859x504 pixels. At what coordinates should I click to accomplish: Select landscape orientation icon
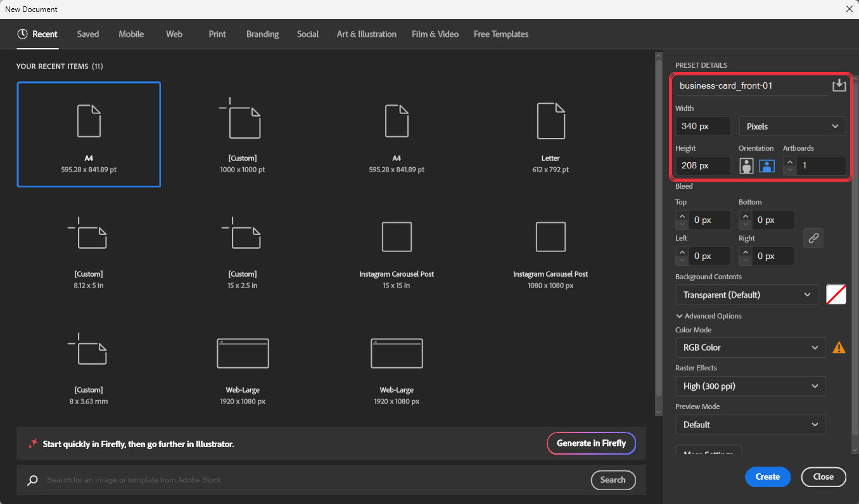(767, 166)
